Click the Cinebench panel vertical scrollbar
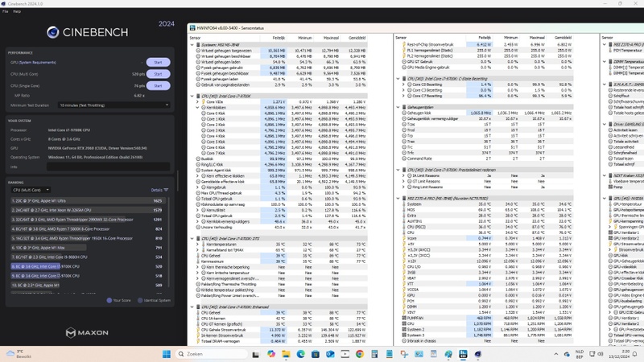The width and height of the screenshot is (644, 362). tap(177, 180)
